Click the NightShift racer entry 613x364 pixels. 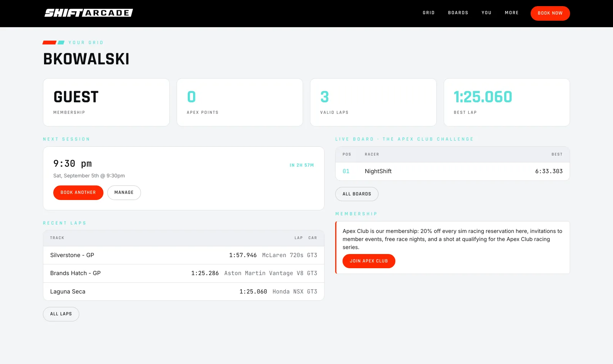click(x=378, y=171)
